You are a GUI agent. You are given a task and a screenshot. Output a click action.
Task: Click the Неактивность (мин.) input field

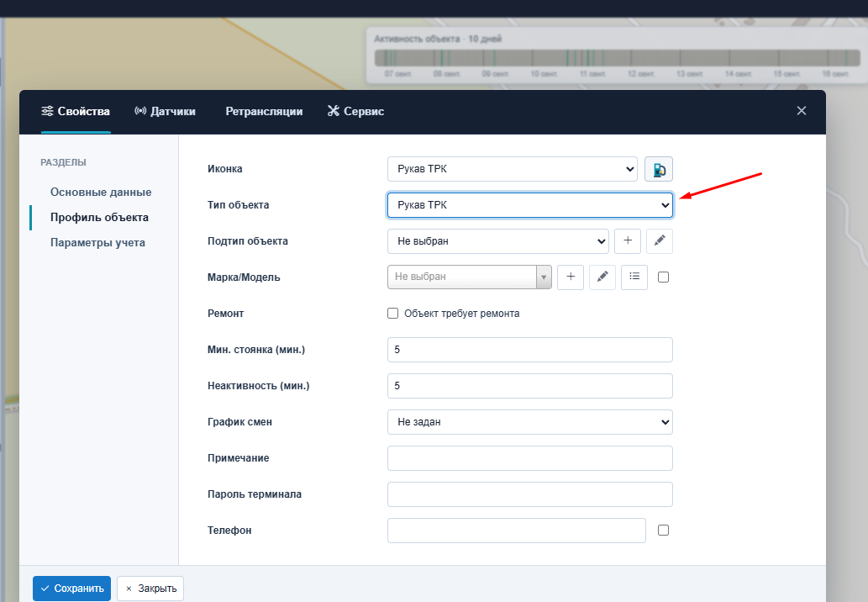pyautogui.click(x=530, y=386)
